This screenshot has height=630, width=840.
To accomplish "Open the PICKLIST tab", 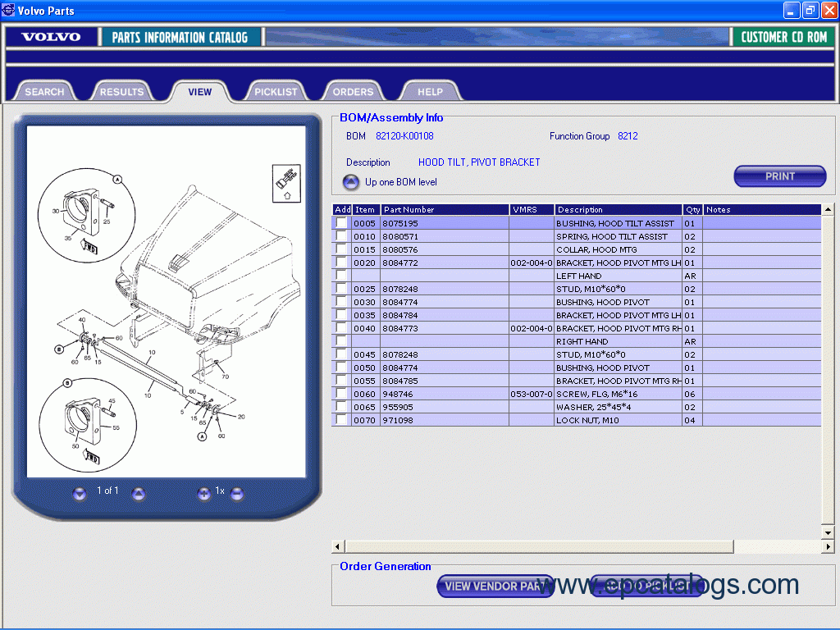I will (276, 92).
